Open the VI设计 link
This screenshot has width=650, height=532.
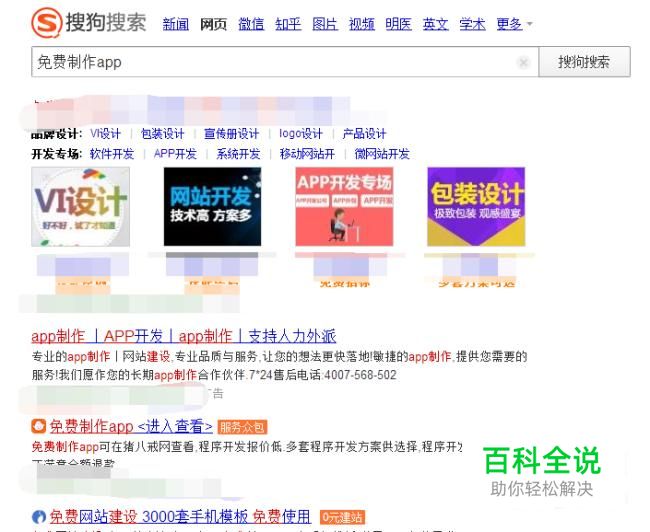click(105, 134)
